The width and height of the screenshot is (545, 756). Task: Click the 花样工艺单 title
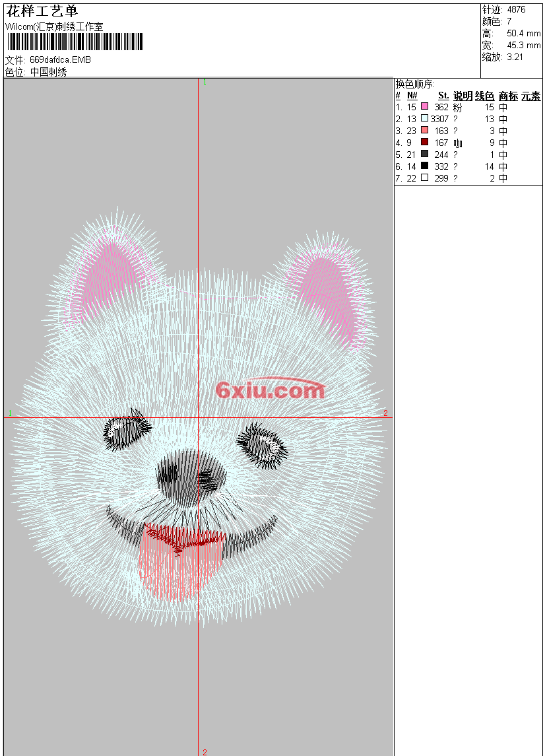pyautogui.click(x=42, y=11)
